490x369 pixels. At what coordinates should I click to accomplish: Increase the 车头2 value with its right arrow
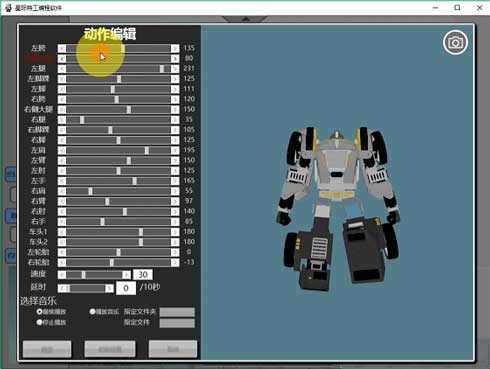pyautogui.click(x=175, y=242)
